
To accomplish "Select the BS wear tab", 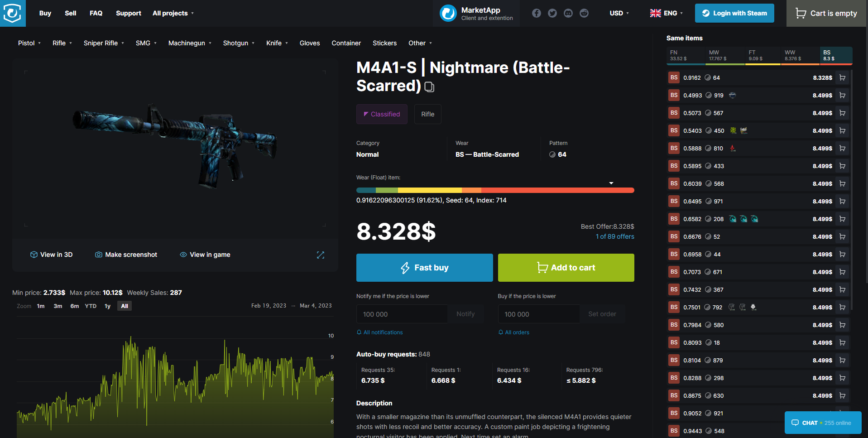I will [x=836, y=56].
